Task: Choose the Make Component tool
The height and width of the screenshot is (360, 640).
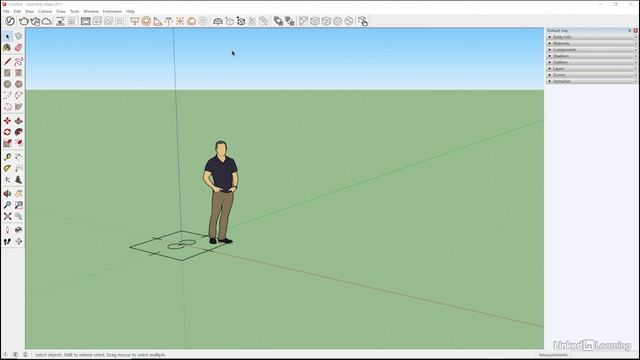Action: point(19,37)
